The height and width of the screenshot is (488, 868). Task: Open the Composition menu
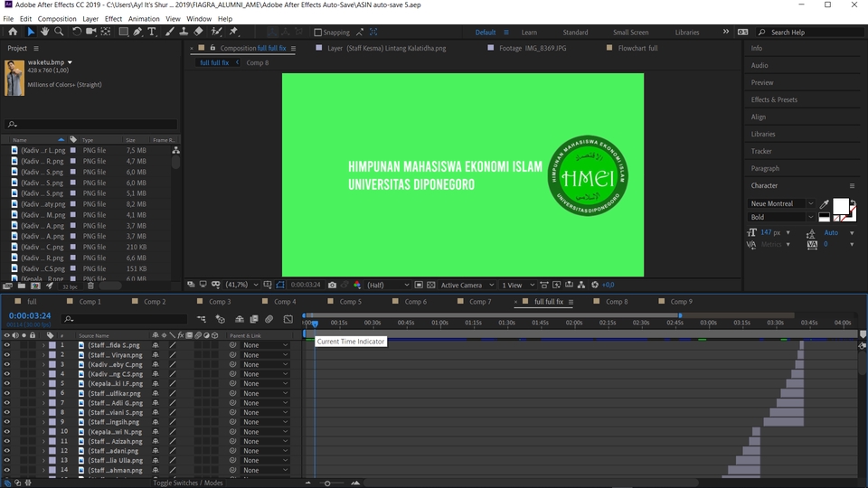tap(57, 19)
